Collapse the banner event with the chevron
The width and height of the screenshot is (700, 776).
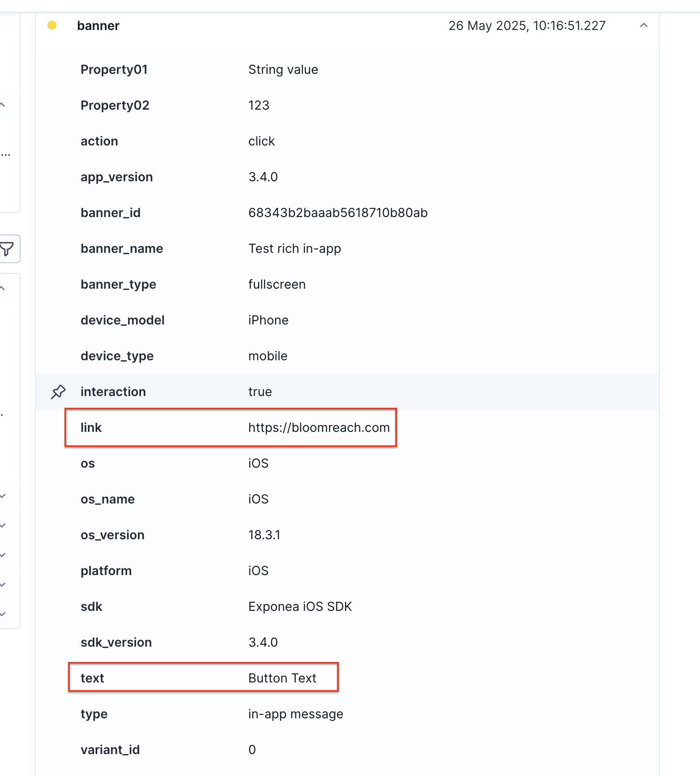(644, 26)
